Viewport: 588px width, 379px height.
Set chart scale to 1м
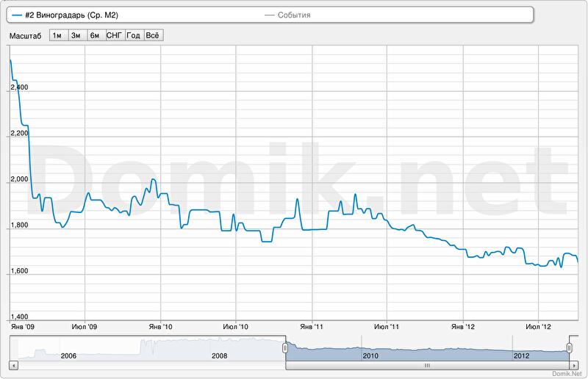click(57, 35)
